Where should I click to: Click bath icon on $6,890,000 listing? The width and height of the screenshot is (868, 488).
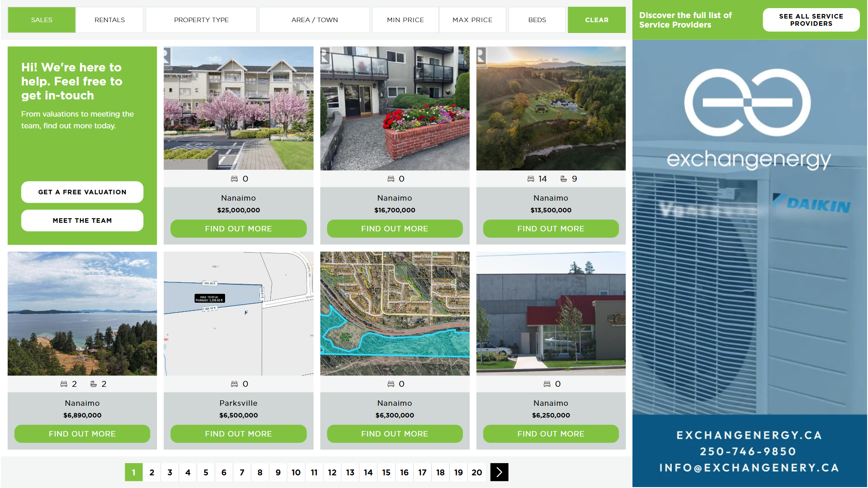click(94, 384)
